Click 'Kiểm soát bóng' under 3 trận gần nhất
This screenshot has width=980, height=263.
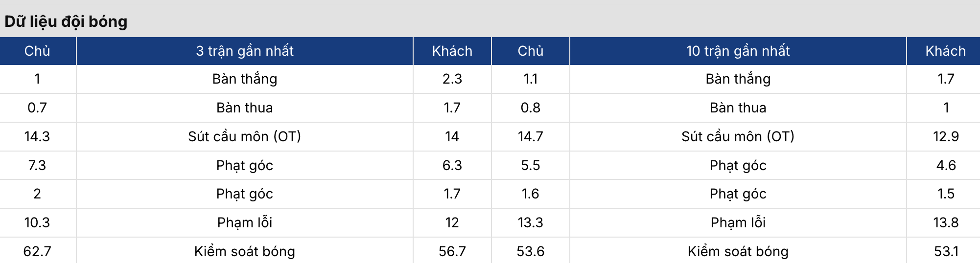[245, 251]
